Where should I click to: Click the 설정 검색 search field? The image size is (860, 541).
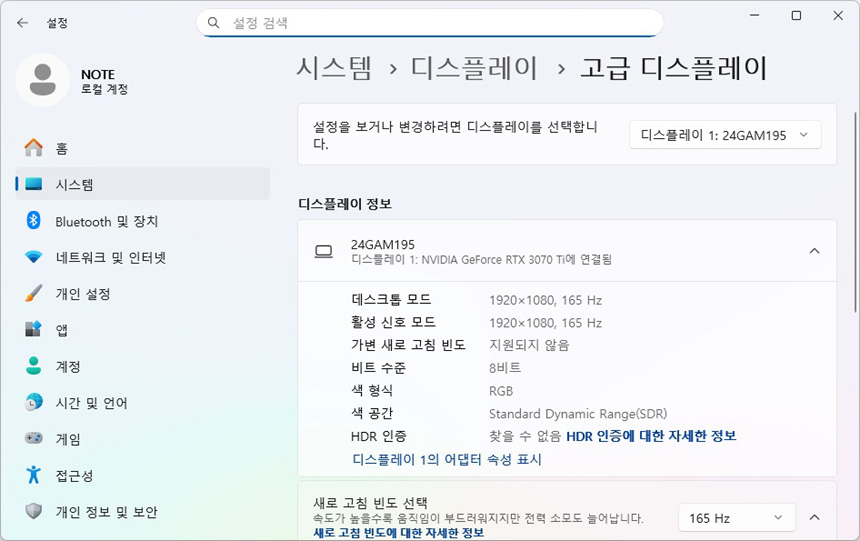pos(430,22)
